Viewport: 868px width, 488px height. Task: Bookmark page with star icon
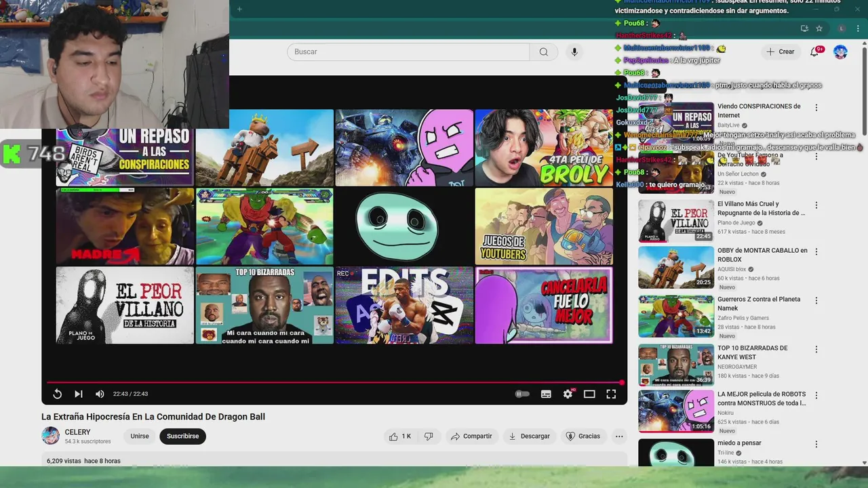(819, 28)
